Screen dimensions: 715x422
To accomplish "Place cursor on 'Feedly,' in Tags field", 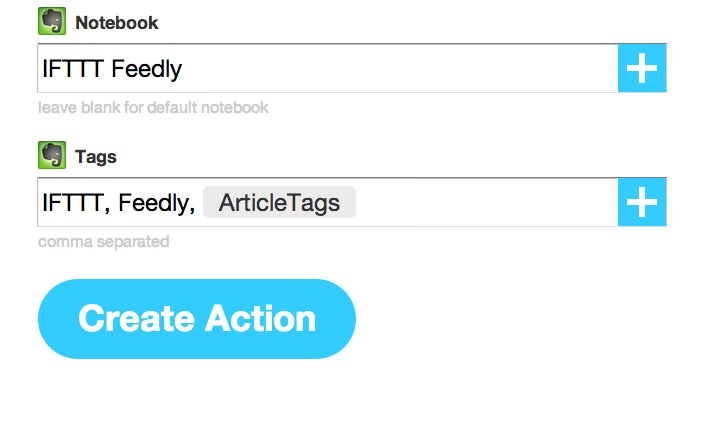I will tap(156, 204).
